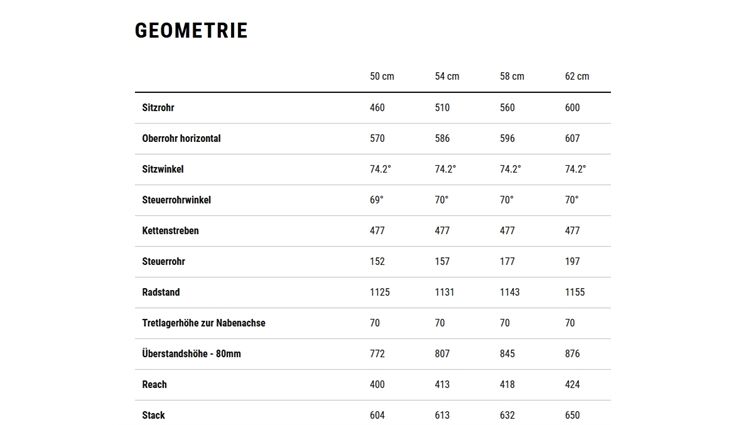
Task: Select the 54 cm column header
Action: click(x=447, y=76)
